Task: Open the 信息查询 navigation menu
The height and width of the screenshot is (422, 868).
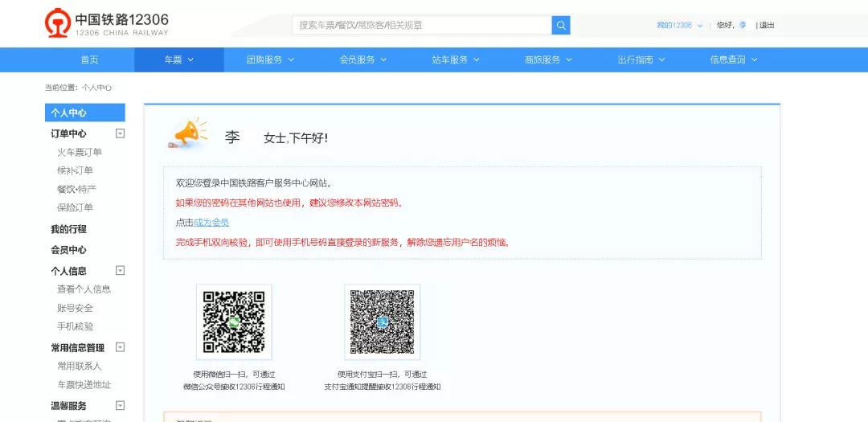Action: pos(733,59)
